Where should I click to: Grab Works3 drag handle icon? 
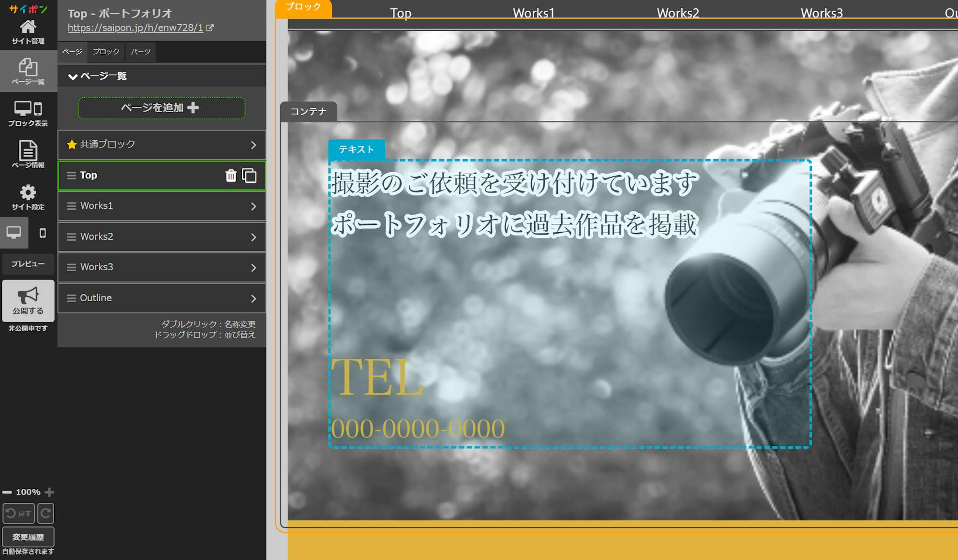(71, 267)
